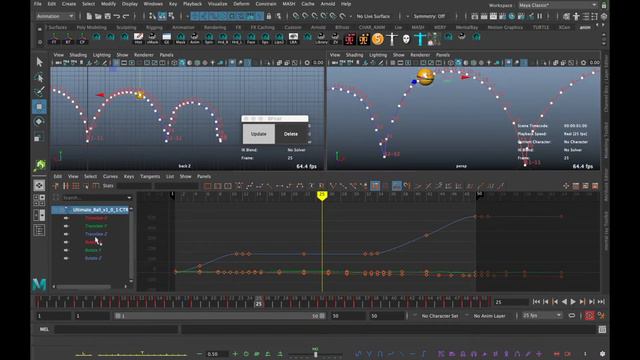The width and height of the screenshot is (640, 360).
Task: Click the Redo arrow icon
Action: (x=126, y=16)
